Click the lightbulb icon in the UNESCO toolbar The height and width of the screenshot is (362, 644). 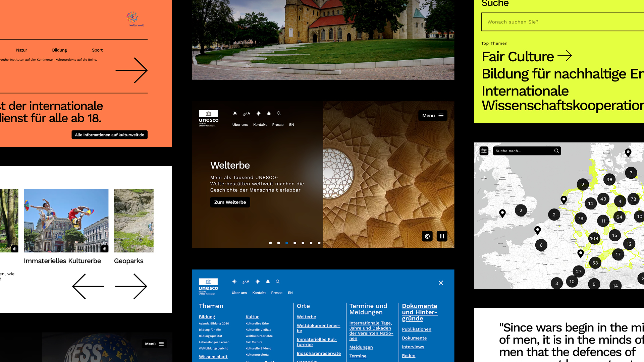[x=259, y=113]
